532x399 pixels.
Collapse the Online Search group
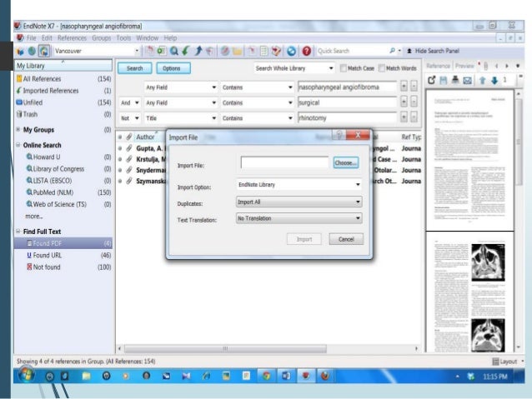tap(18, 145)
